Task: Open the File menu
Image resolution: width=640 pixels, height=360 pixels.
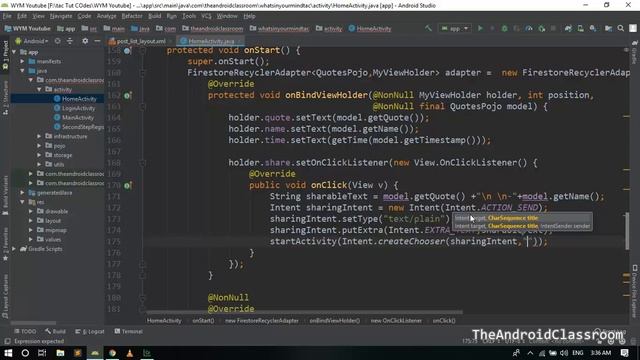Action: (7, 16)
